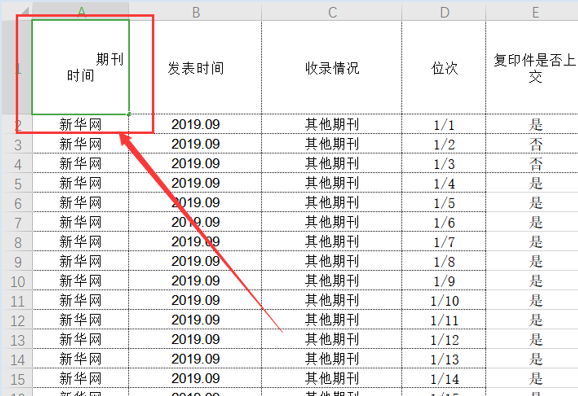Image resolution: width=578 pixels, height=396 pixels.
Task: Click the 发表时间 header cell
Action: click(195, 67)
